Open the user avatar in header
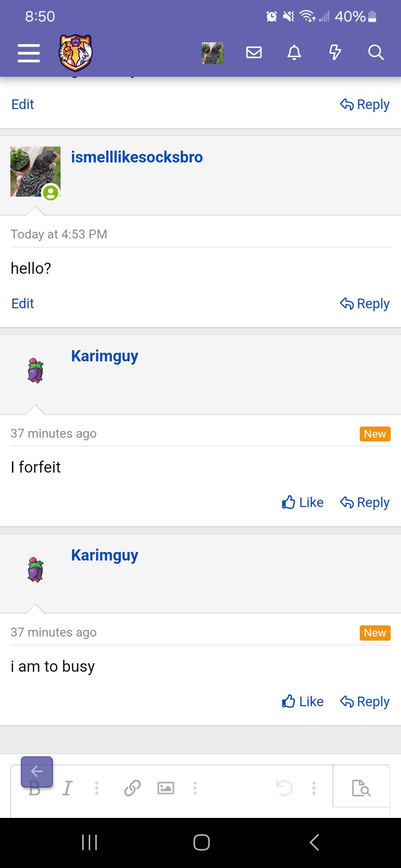The height and width of the screenshot is (868, 401). (x=212, y=53)
